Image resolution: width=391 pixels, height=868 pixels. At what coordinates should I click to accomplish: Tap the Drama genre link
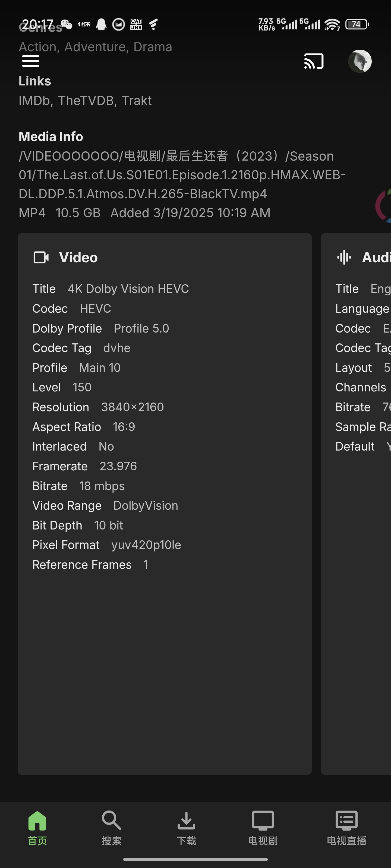coord(153,47)
